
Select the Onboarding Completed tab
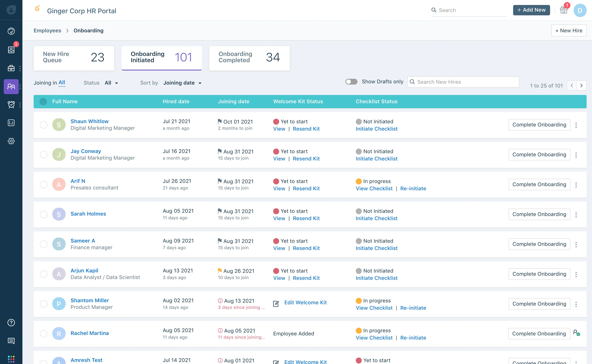[249, 57]
